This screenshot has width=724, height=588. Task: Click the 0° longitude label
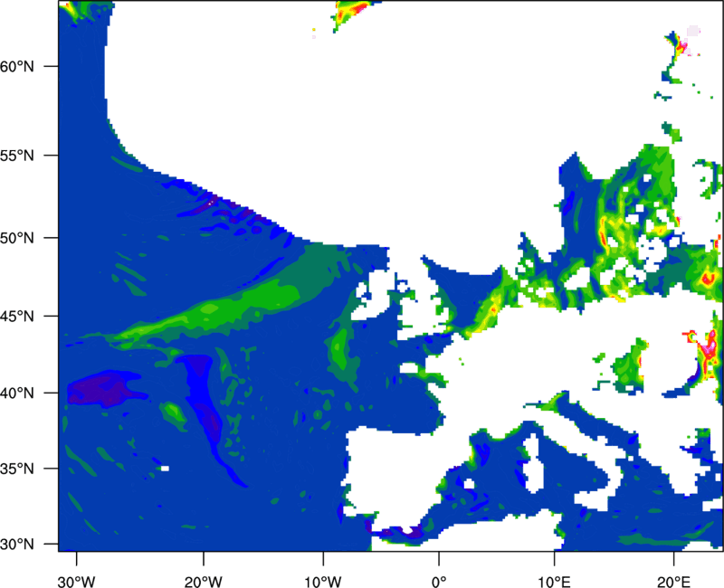click(x=439, y=582)
